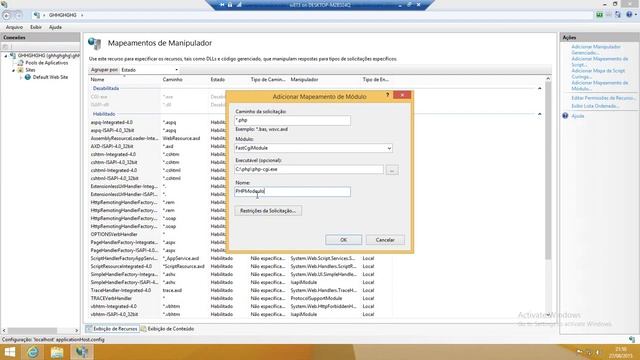Screen dimensions: 640x360
Task: Click the Sites folder icon
Action: [20, 70]
